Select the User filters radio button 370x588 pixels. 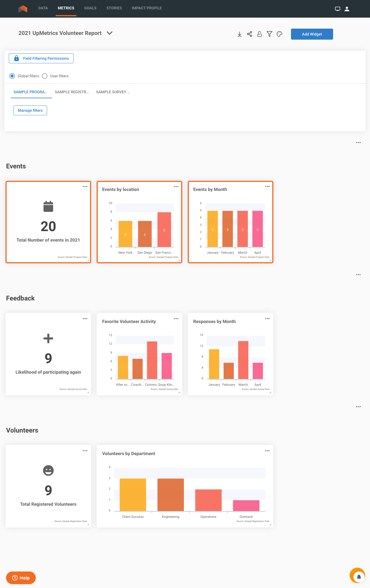[45, 76]
